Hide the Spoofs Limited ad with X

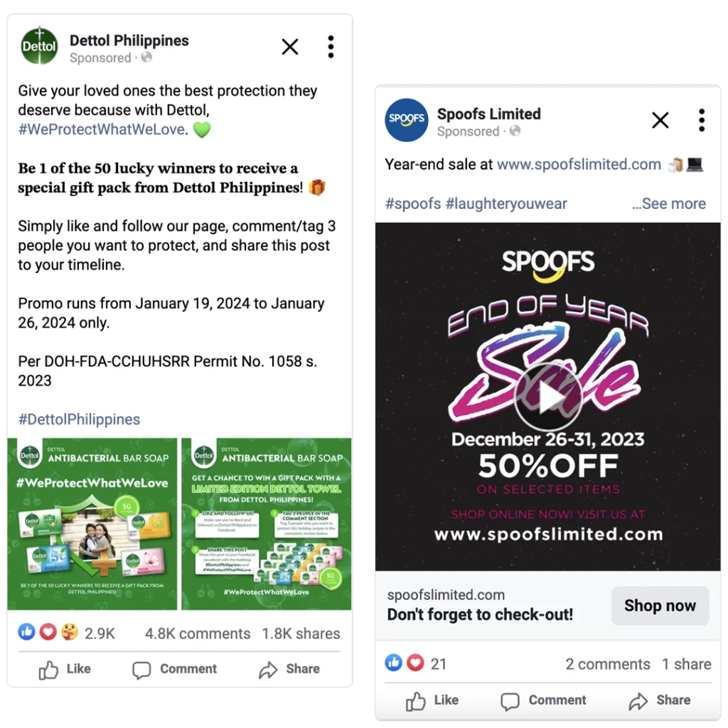point(660,120)
